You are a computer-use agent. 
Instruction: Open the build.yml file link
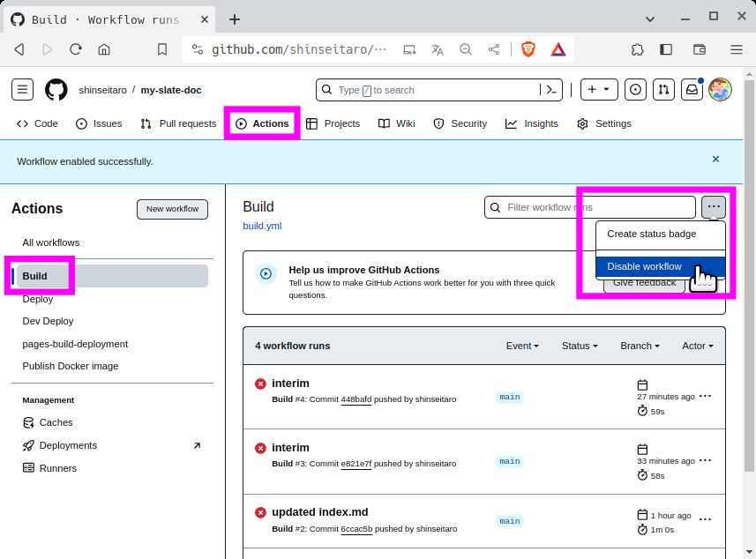[x=262, y=226]
